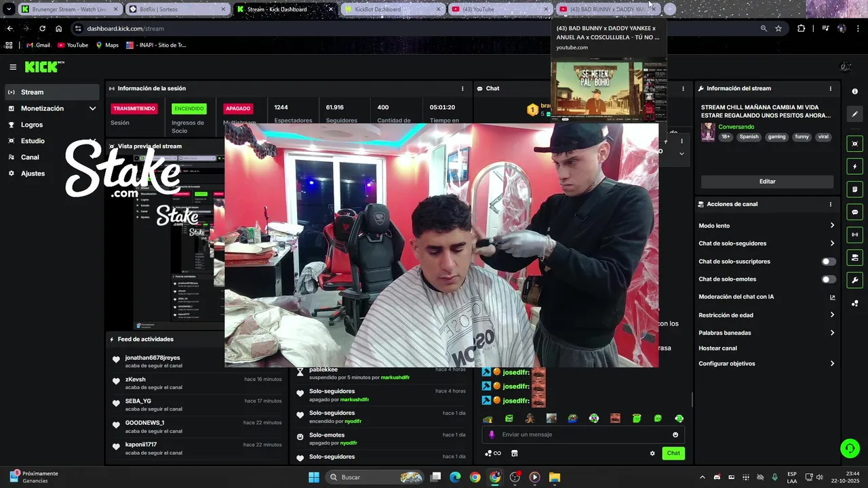This screenshot has width=868, height=488.
Task: Open the Chrome tab search dropdown
Action: pyautogui.click(x=9, y=9)
